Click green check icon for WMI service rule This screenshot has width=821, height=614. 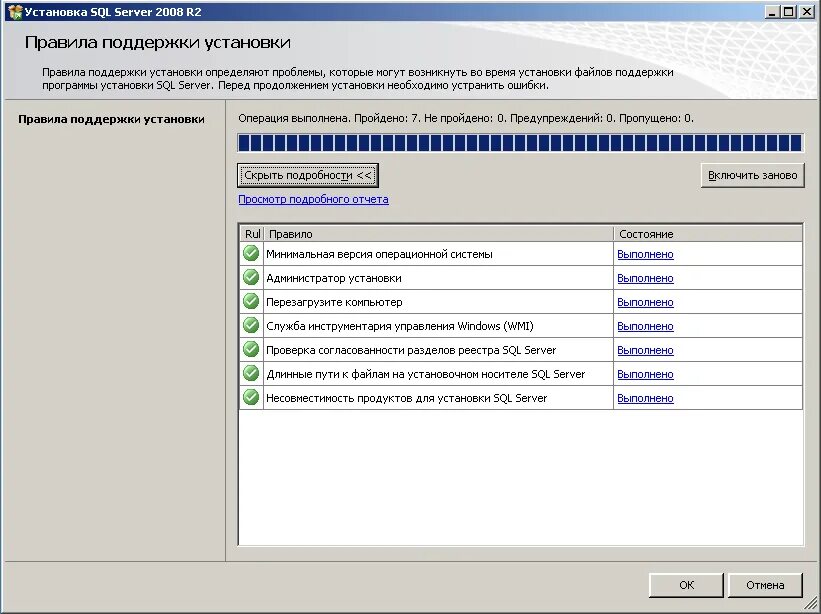pyautogui.click(x=251, y=326)
